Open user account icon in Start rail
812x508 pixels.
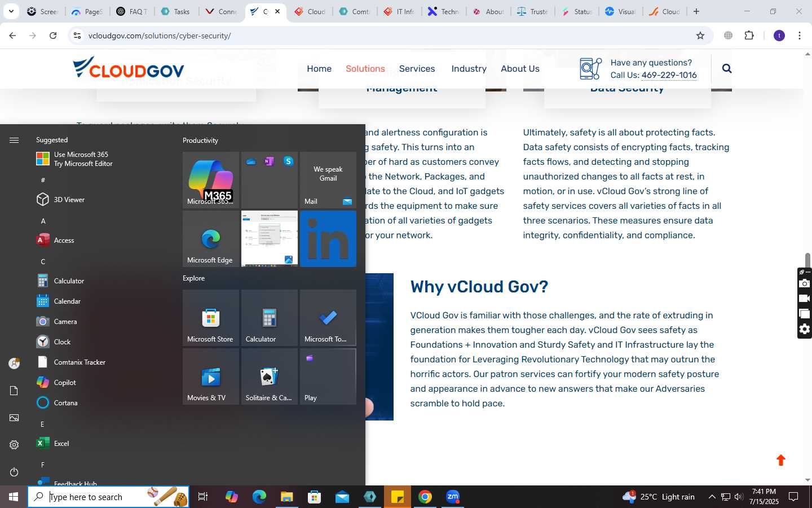[x=14, y=364]
